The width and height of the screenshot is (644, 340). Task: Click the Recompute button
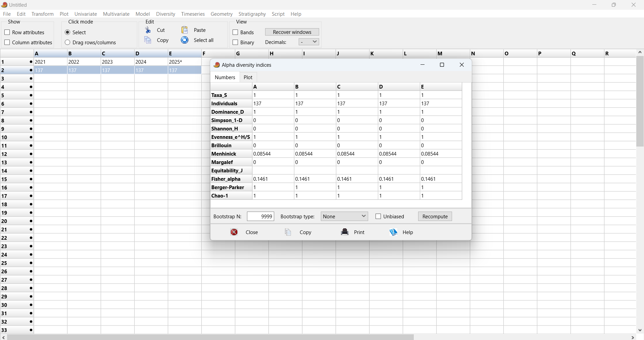click(x=435, y=217)
